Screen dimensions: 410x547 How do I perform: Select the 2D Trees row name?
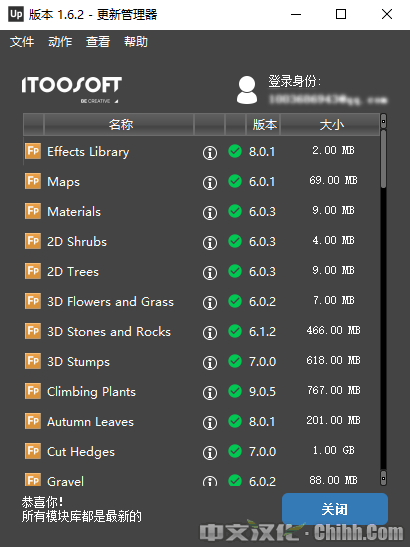73,272
